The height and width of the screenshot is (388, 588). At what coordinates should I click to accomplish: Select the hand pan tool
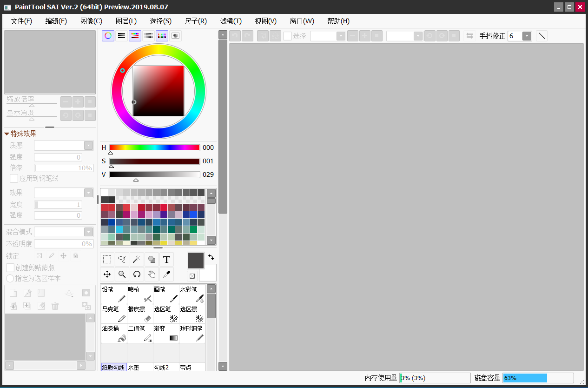[152, 274]
